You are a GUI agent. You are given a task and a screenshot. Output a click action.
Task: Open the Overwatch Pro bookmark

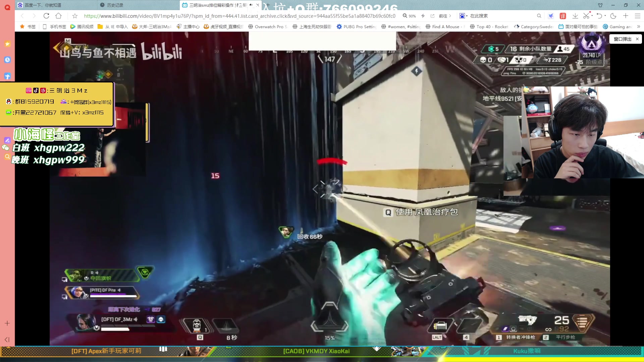point(268,26)
